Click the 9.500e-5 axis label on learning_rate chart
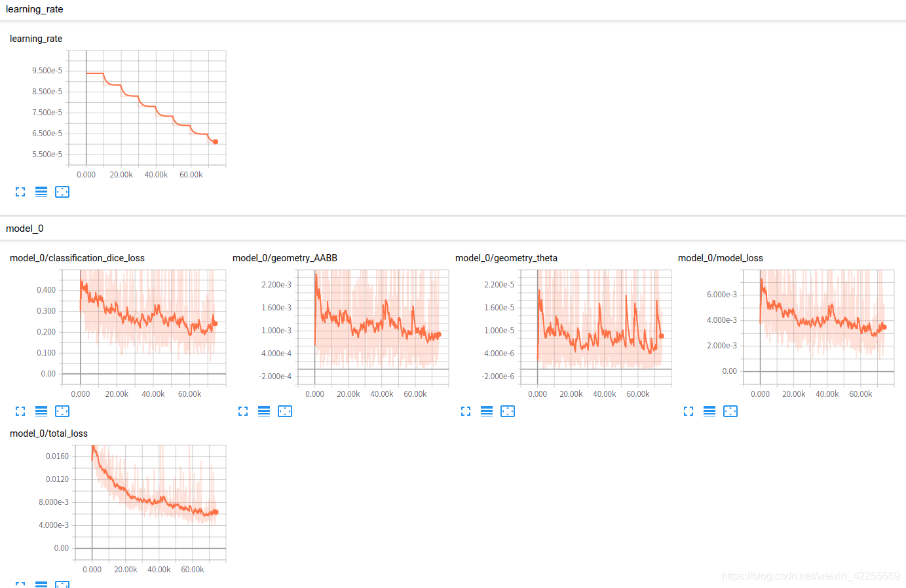906x588 pixels. point(47,71)
